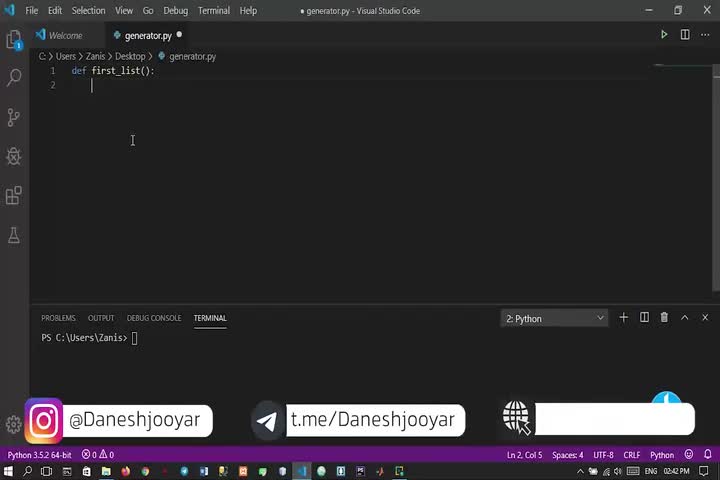The width and height of the screenshot is (720, 480).
Task: Open the File menu
Action: coord(32,11)
